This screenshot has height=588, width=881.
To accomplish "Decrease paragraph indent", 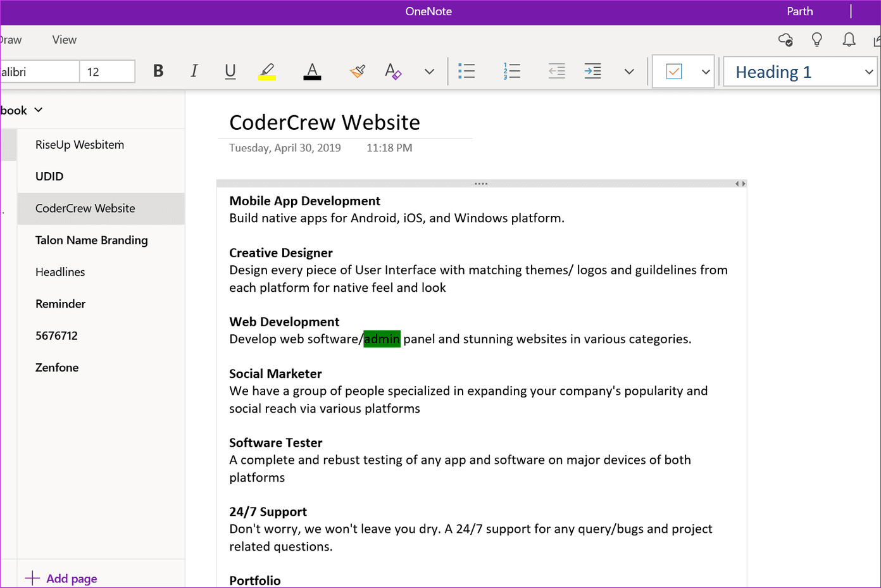I will [557, 72].
